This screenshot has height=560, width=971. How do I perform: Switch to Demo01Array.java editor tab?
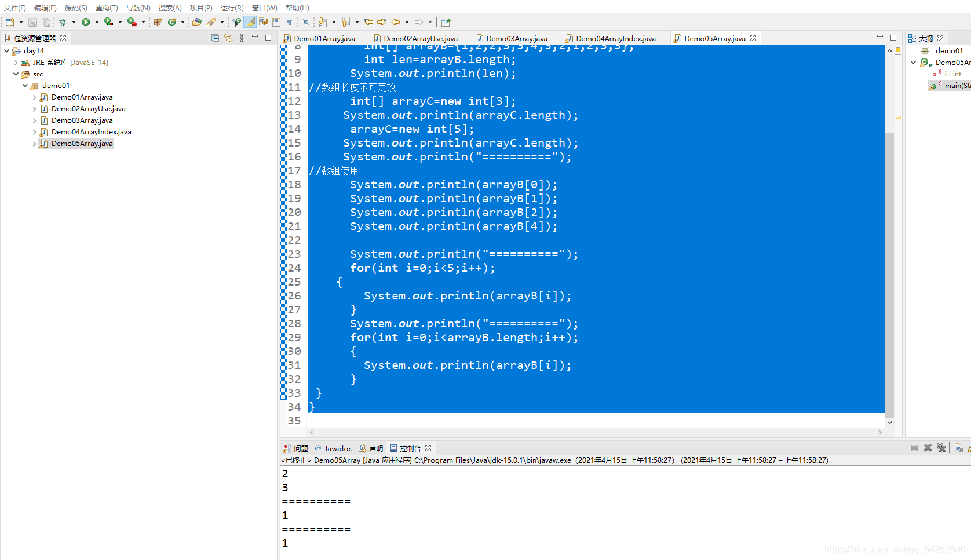coord(324,38)
